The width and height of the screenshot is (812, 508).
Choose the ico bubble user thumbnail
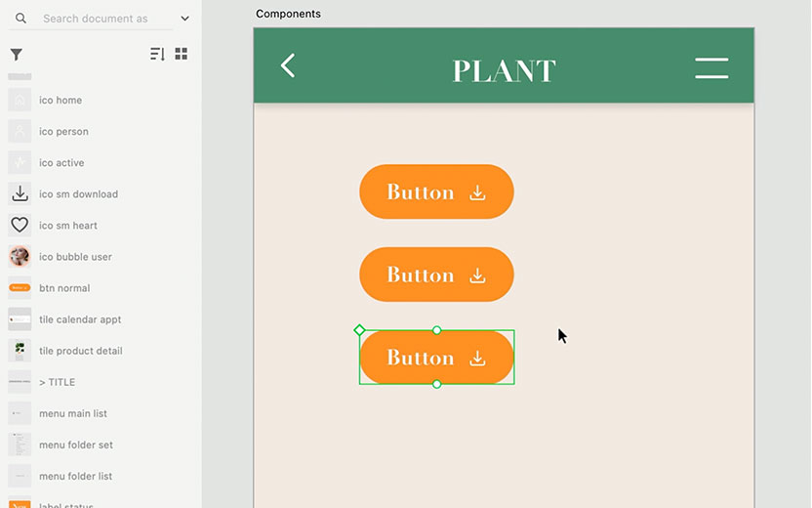pos(20,257)
